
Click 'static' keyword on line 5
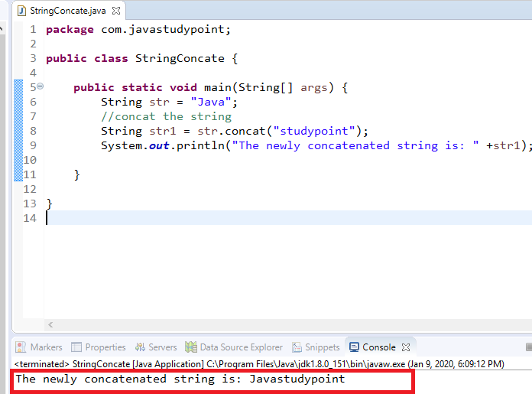click(142, 88)
